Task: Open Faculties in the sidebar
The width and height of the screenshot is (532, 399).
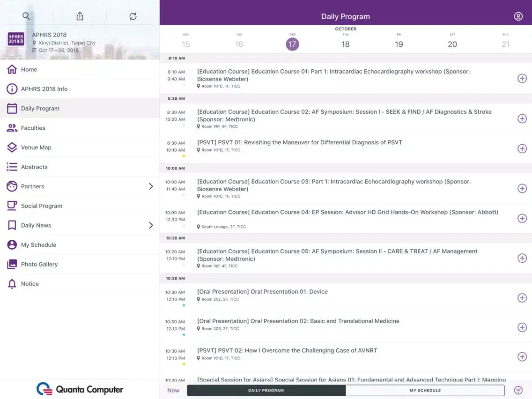Action: coord(80,128)
